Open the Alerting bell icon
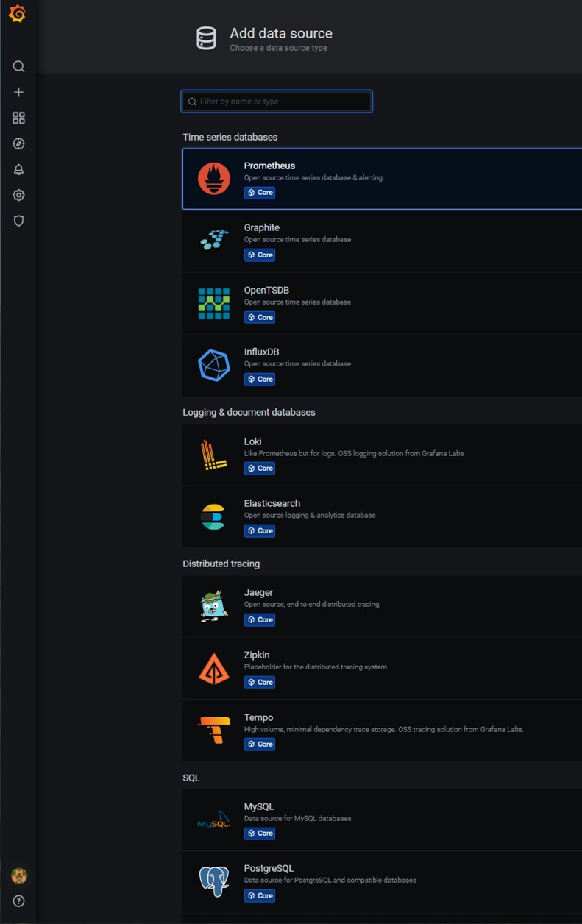The width and height of the screenshot is (582, 924). (x=19, y=169)
